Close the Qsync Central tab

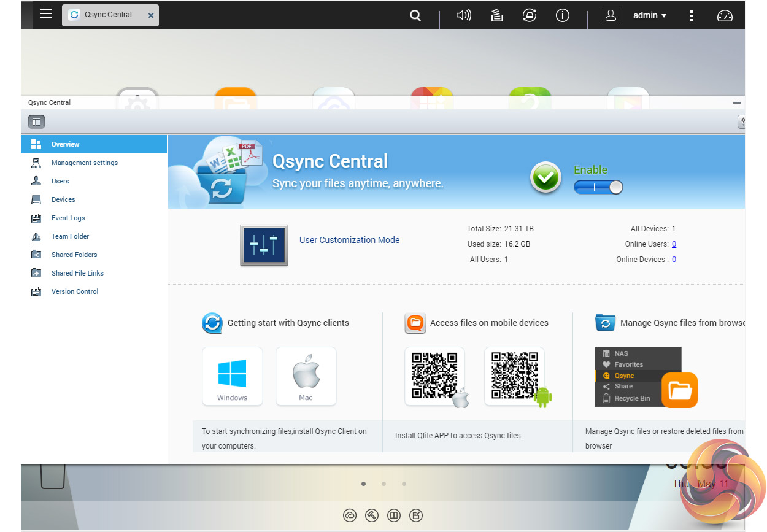tap(151, 15)
